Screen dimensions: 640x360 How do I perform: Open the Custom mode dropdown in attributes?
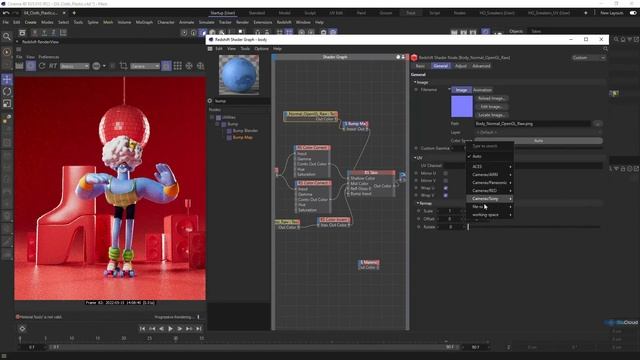point(588,58)
